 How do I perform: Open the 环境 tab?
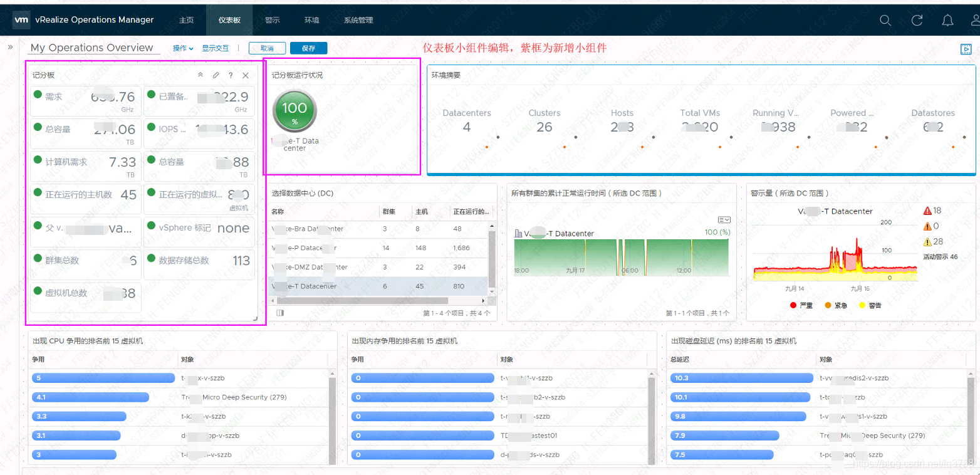click(x=311, y=20)
